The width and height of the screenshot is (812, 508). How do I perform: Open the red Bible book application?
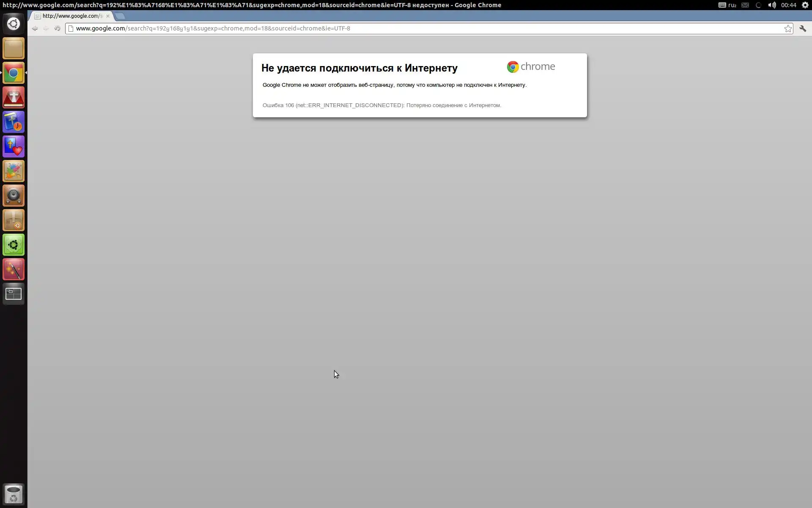pyautogui.click(x=14, y=98)
